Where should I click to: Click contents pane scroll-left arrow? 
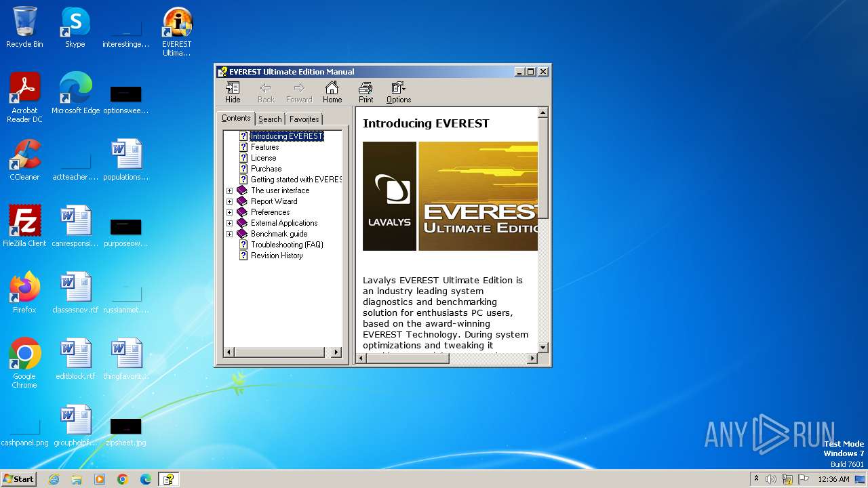229,352
